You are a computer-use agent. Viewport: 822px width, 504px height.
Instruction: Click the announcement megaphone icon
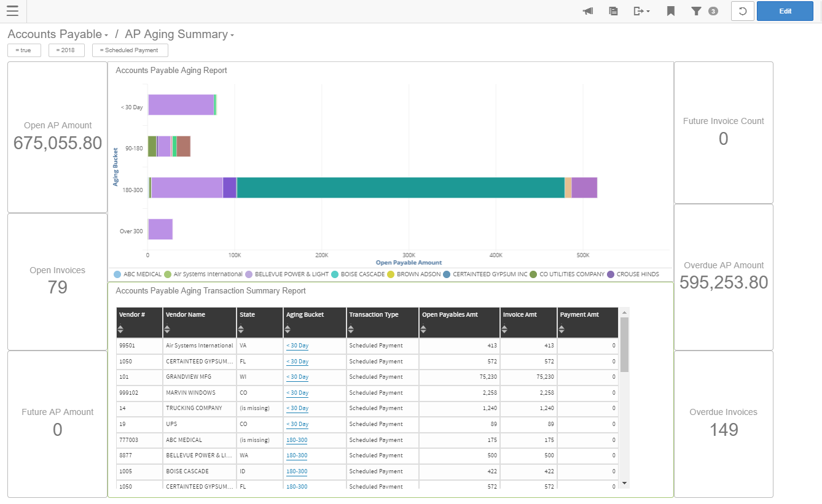coord(587,10)
